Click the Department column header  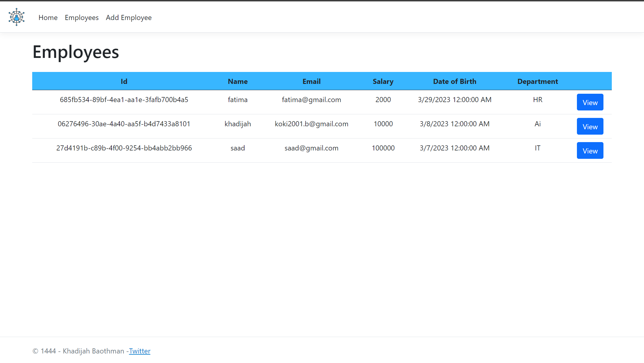[x=537, y=81]
